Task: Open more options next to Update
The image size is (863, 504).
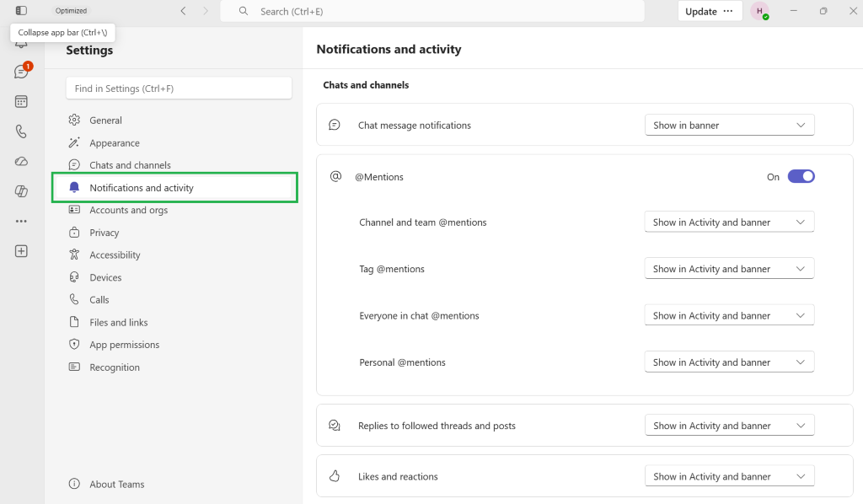Action: [x=728, y=11]
